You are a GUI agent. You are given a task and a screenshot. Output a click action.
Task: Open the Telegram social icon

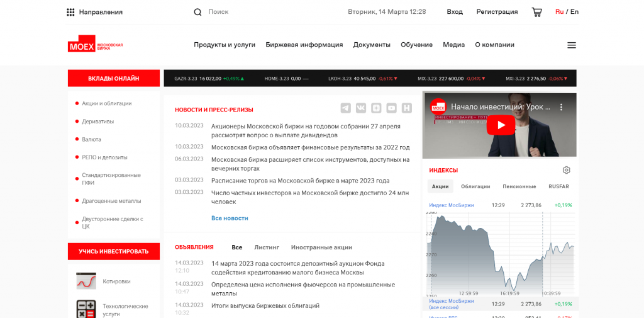point(346,108)
